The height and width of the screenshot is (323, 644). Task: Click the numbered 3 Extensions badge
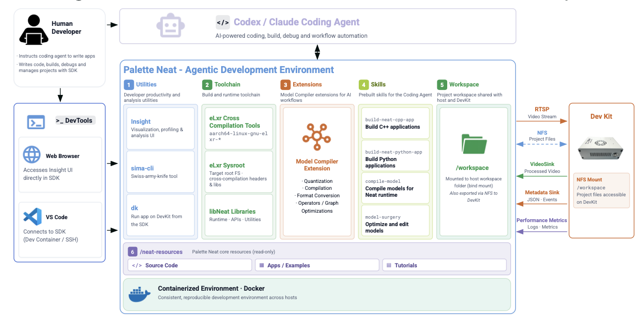[x=285, y=84]
